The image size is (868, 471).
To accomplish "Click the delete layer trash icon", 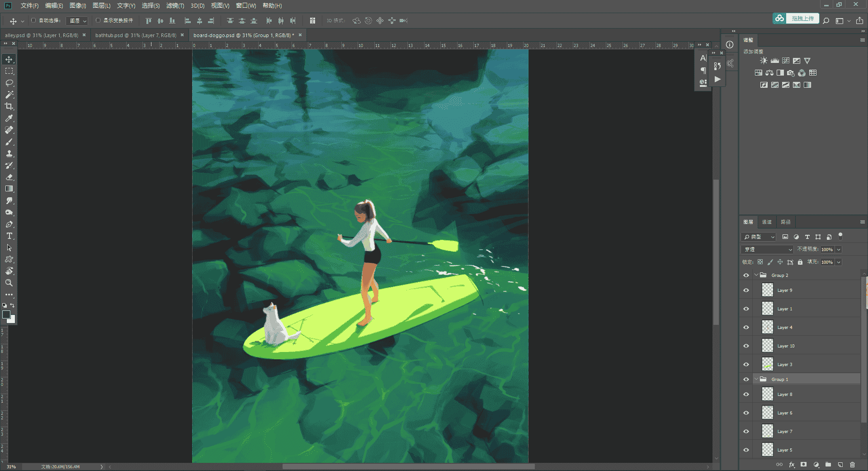I will (852, 465).
